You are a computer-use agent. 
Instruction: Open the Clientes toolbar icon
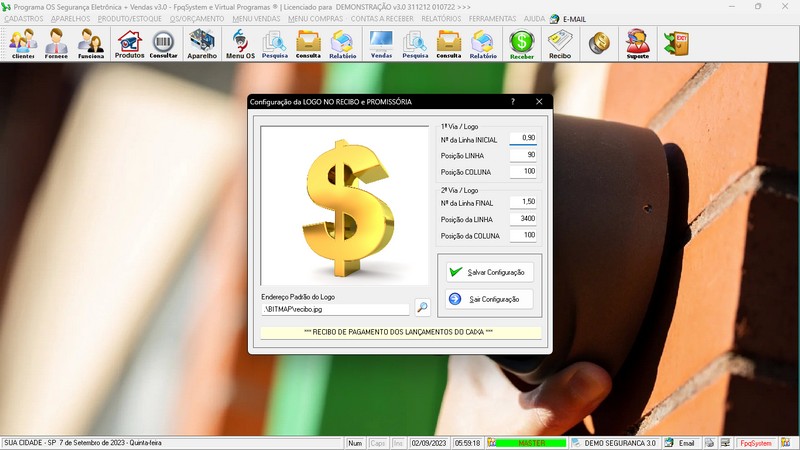(x=23, y=44)
